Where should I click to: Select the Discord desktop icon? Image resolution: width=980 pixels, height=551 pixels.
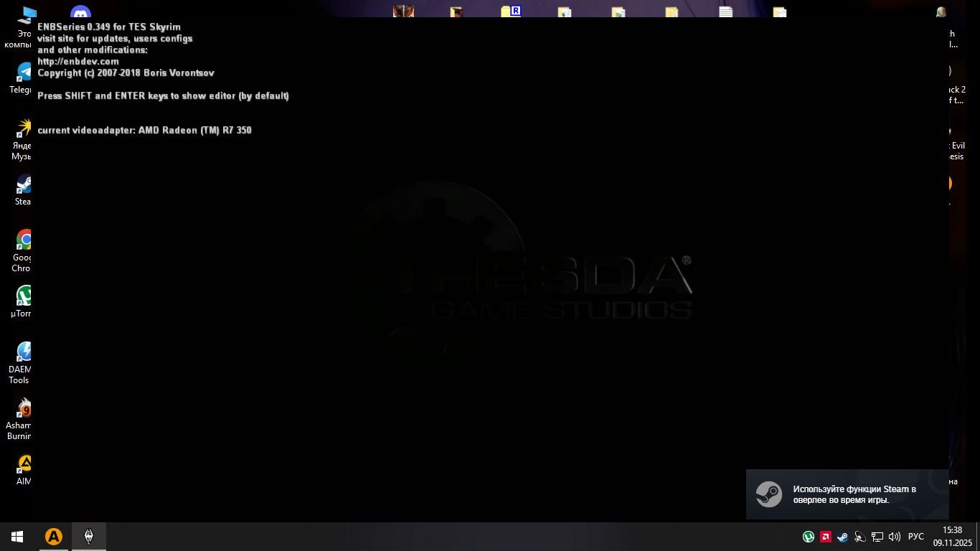click(x=80, y=12)
